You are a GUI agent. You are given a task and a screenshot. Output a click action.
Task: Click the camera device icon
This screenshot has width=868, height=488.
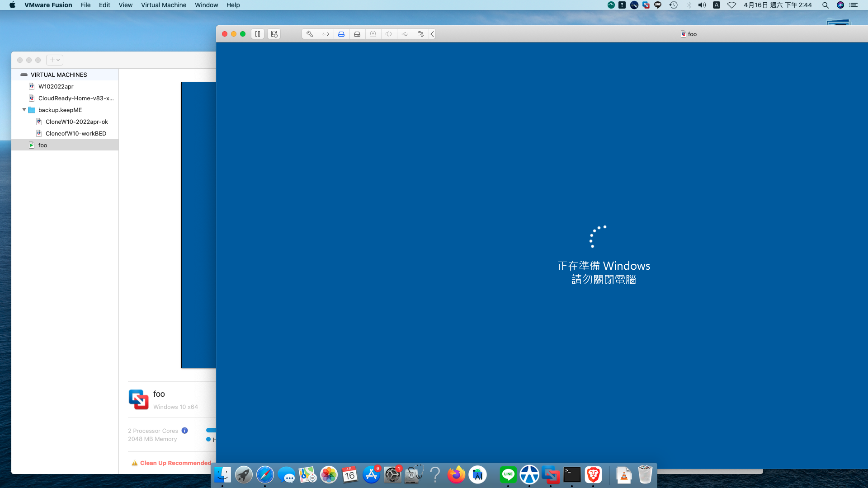click(x=373, y=34)
